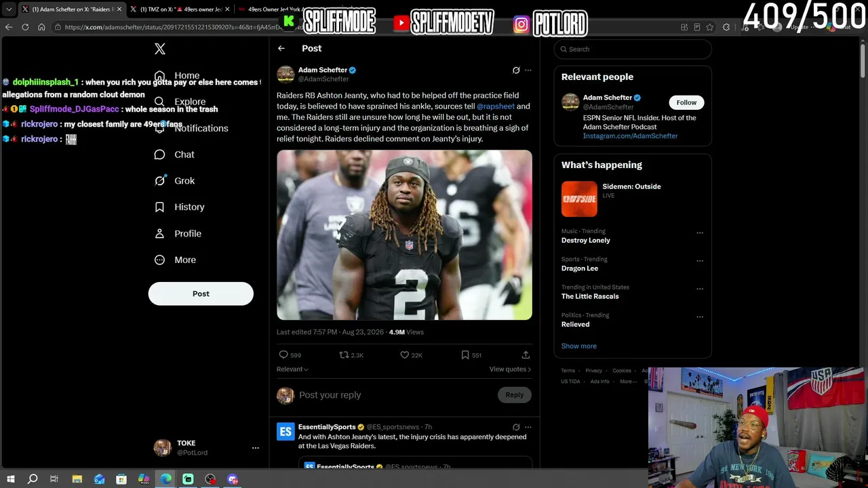Open the Sidemen: Outside live thumbnail
The image size is (868, 488).
click(579, 199)
